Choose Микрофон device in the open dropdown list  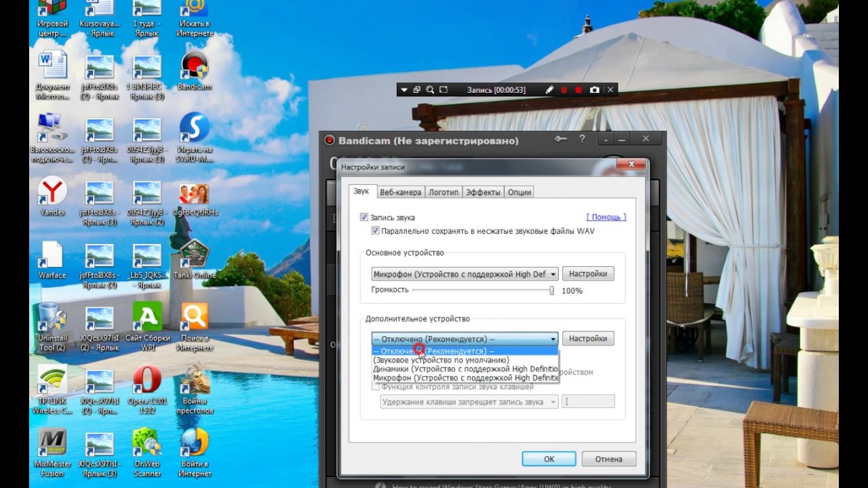tap(465, 378)
